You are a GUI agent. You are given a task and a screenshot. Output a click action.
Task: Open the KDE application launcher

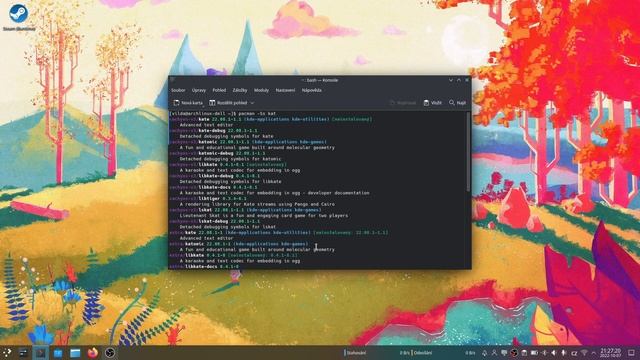pos(7,353)
